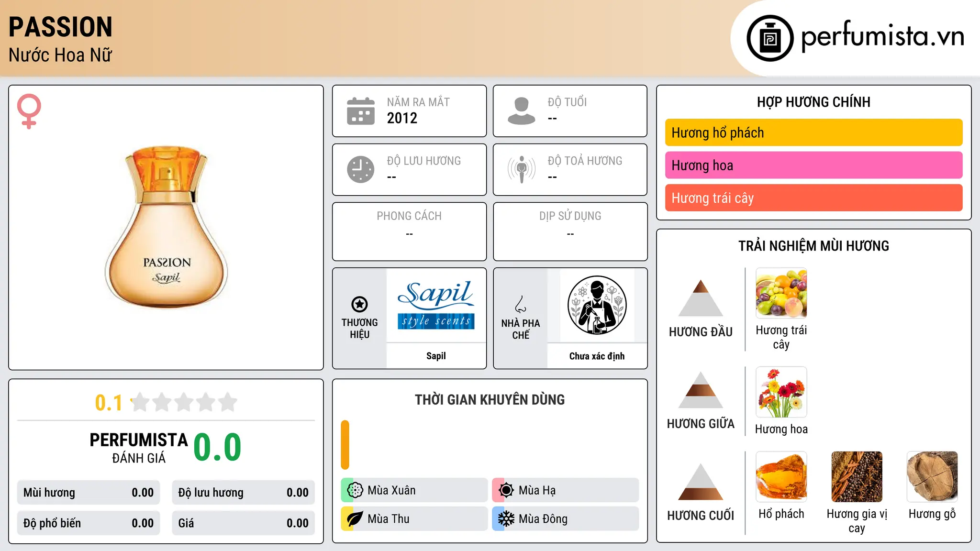Screen dimensions: 980x551
Task: Click the person icon beside Độ tuổi
Action: (x=521, y=111)
